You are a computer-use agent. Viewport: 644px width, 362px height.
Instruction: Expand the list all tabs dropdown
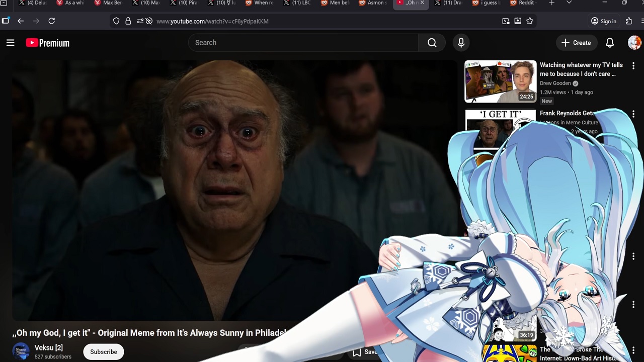tap(569, 3)
